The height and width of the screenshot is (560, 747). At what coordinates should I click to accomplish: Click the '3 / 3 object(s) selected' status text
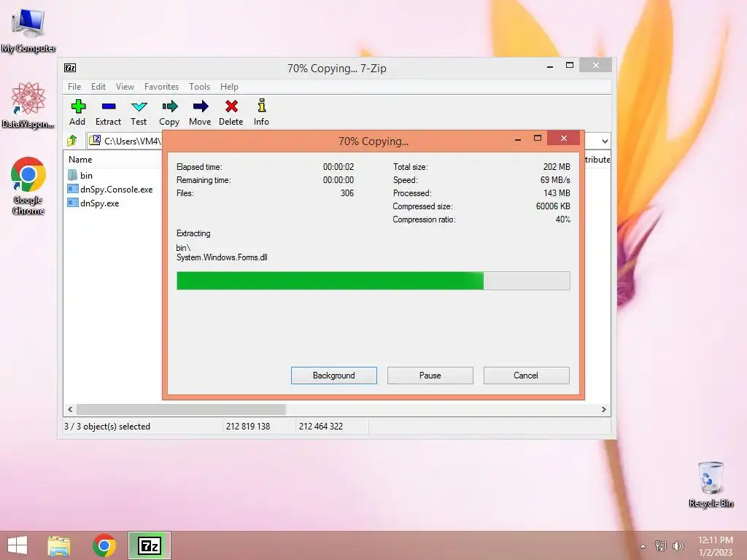coord(107,427)
